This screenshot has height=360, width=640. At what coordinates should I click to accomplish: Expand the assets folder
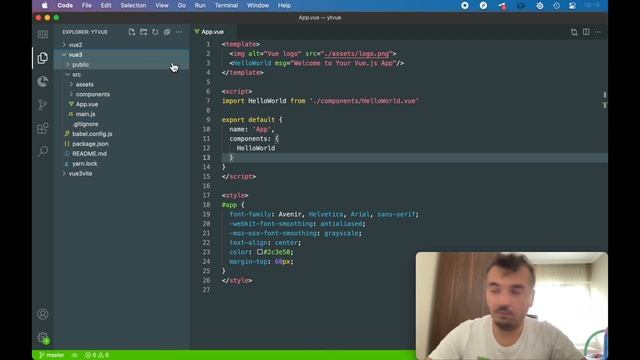(x=121, y=84)
